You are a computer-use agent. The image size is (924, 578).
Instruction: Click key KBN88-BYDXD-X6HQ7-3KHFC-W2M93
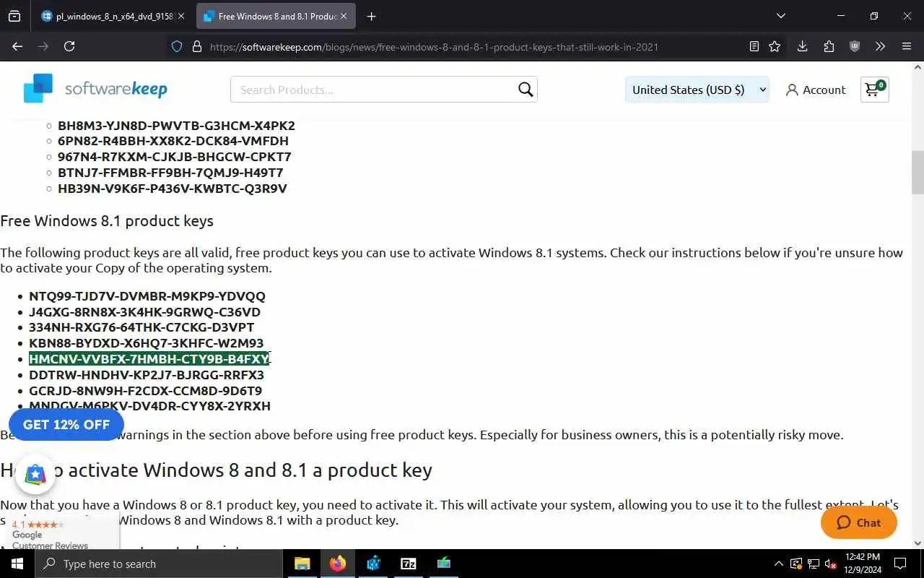(x=146, y=343)
